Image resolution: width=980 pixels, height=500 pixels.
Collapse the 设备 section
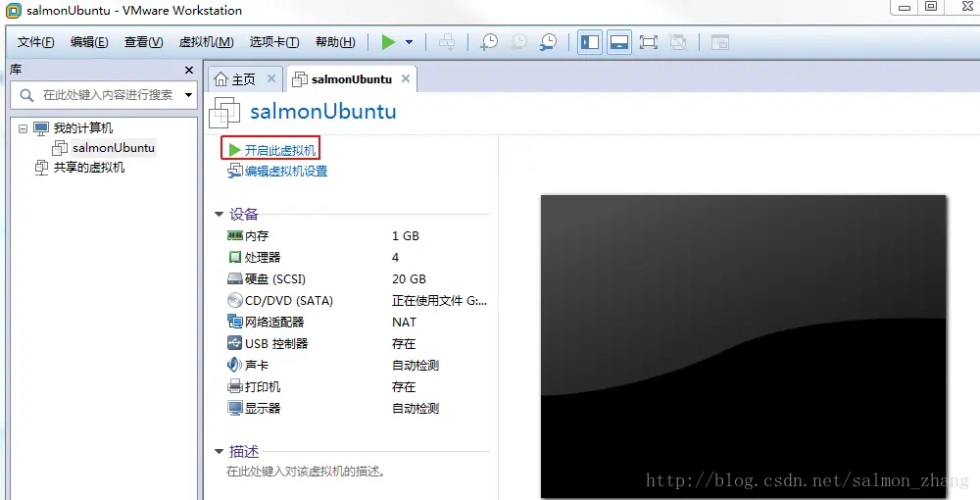pos(219,215)
